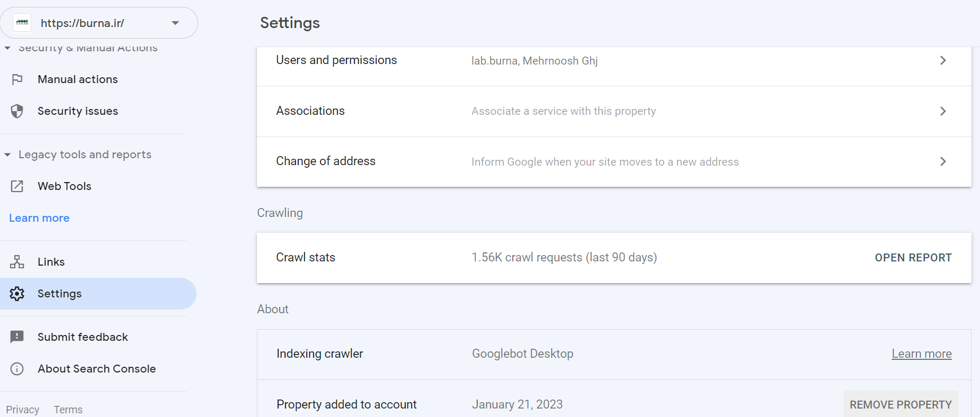Select Security issues in the sidebar
The image size is (980, 417).
click(x=78, y=111)
